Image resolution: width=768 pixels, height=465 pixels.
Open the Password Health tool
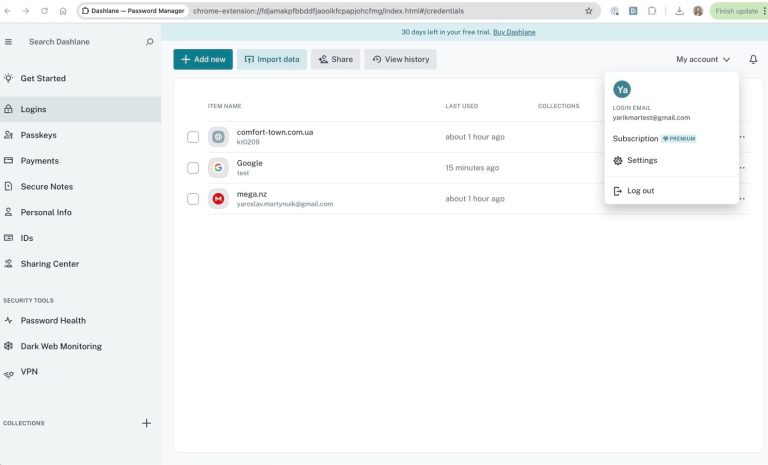(80, 320)
